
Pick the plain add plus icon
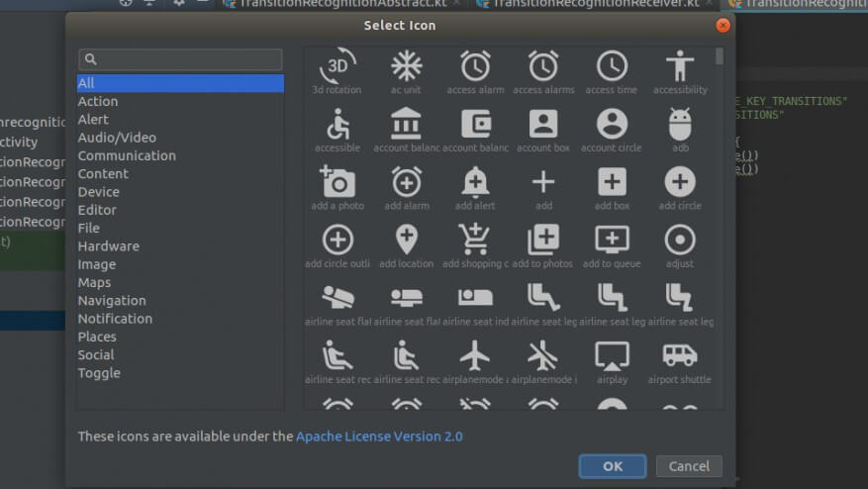click(x=543, y=182)
